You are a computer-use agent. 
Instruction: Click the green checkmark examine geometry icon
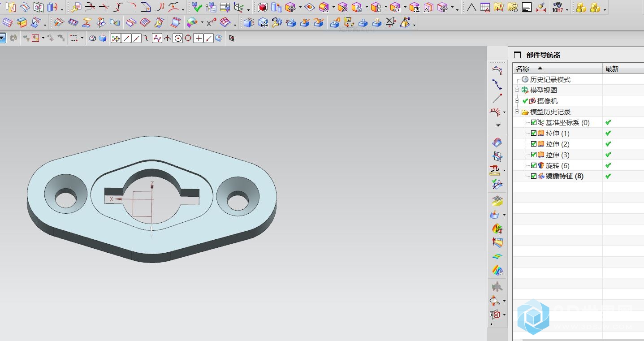[x=197, y=7]
